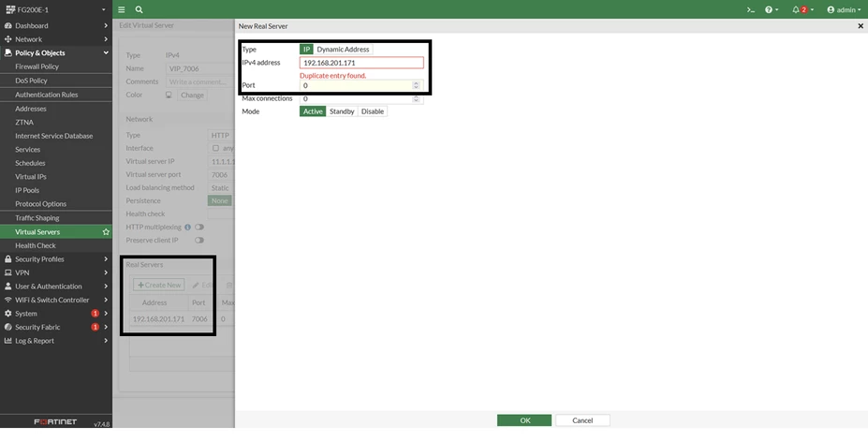868x441 pixels.
Task: Open the help question mark menu
Action: (772, 9)
